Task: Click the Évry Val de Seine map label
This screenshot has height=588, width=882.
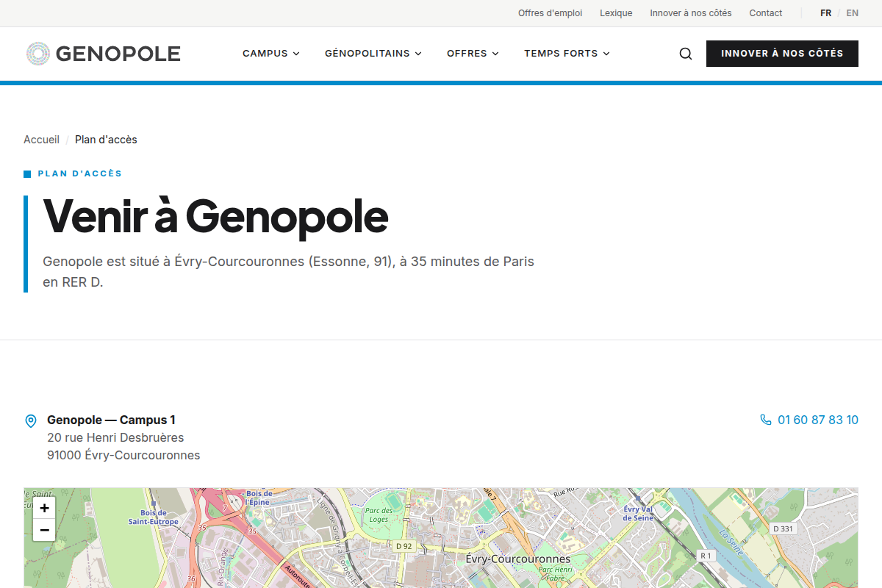Action: click(x=638, y=514)
